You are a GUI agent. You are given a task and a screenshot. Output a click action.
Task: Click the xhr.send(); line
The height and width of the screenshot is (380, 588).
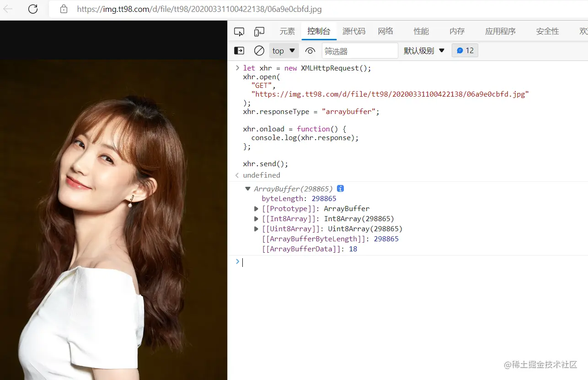point(266,164)
